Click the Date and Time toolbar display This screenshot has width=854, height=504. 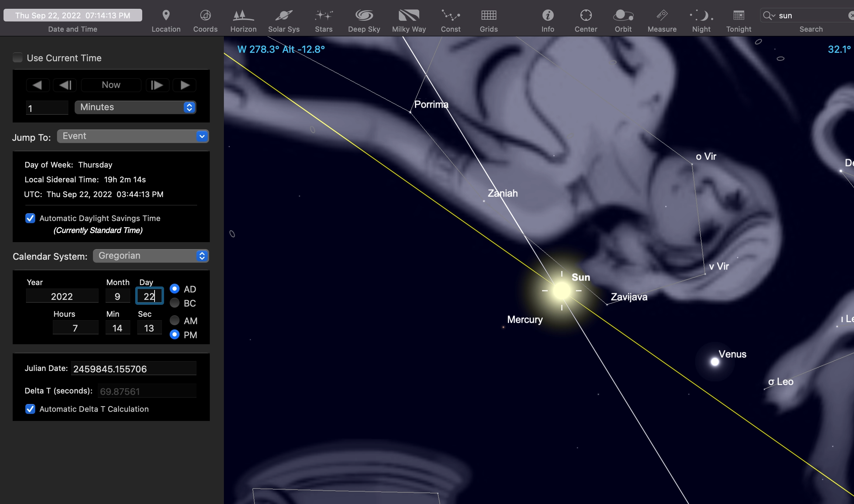pyautogui.click(x=73, y=15)
